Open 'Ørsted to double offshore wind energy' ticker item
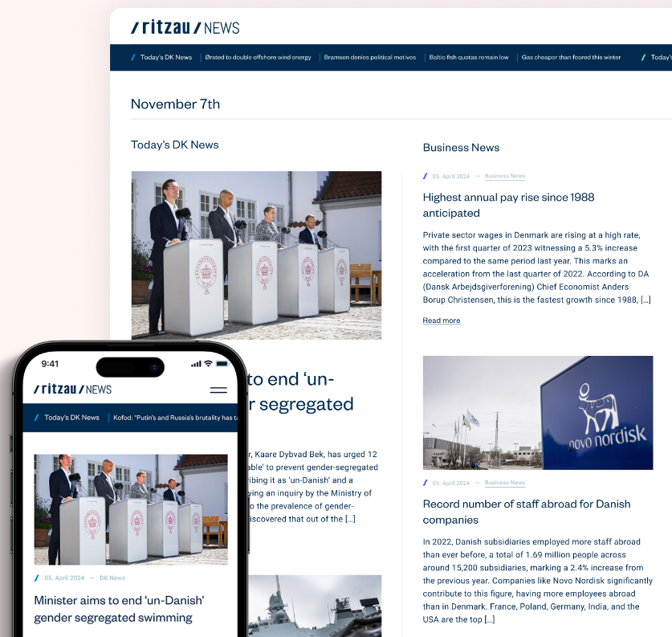Image resolution: width=672 pixels, height=637 pixels. [x=258, y=58]
